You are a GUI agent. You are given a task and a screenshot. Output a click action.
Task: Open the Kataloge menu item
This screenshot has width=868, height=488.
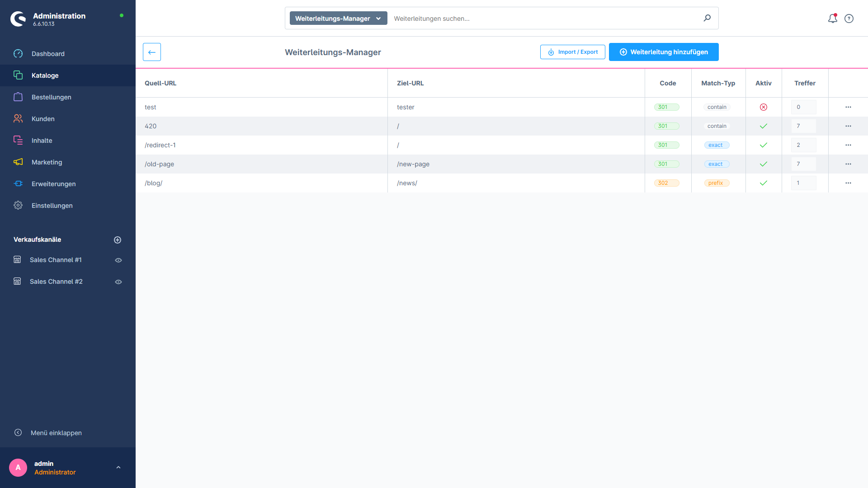tap(68, 75)
